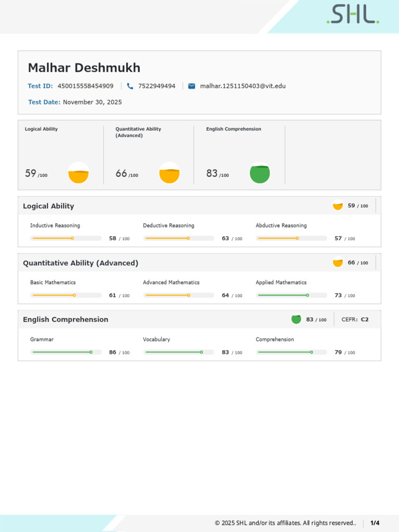
Task: Click the score 58 / 100
Action: 119,238
